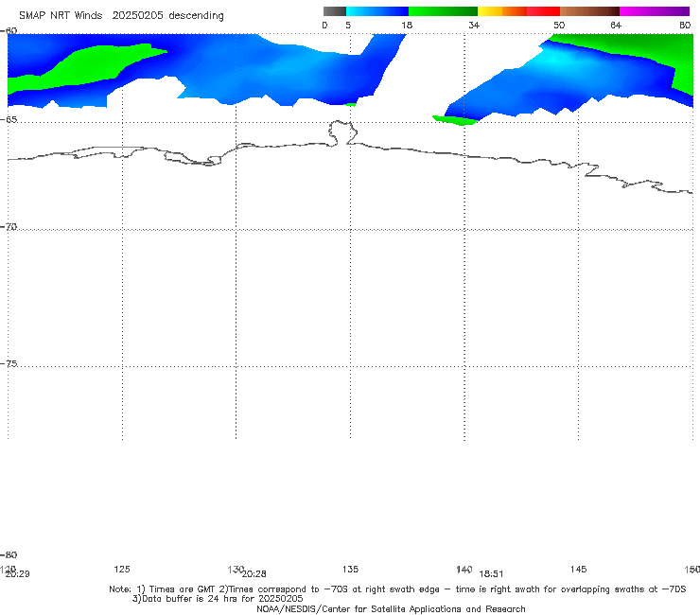Click the title "SMAP NRT Winds"

pos(61,15)
